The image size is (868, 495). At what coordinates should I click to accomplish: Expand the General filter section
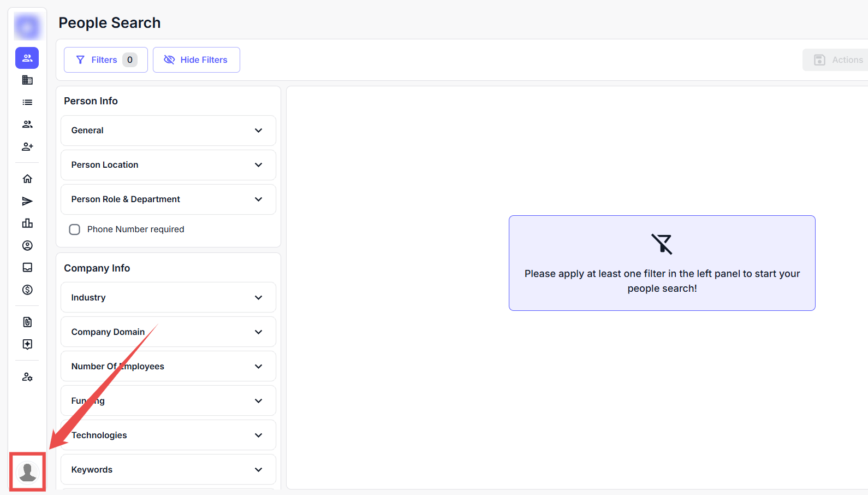168,131
